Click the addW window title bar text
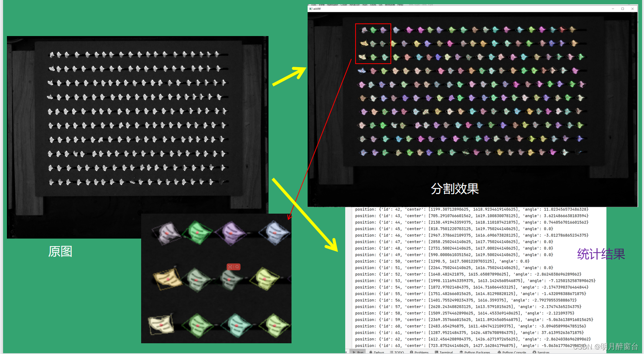The image size is (644, 354). (x=317, y=9)
